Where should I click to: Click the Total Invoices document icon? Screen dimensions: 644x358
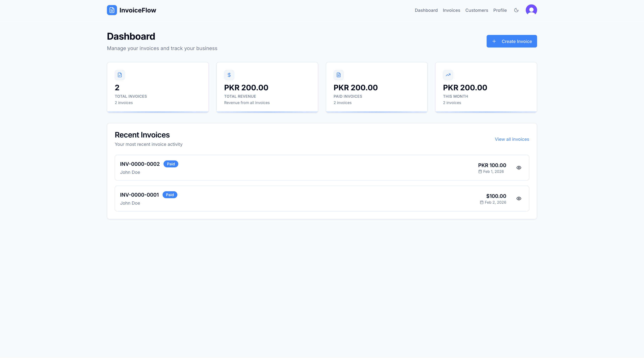tap(120, 75)
